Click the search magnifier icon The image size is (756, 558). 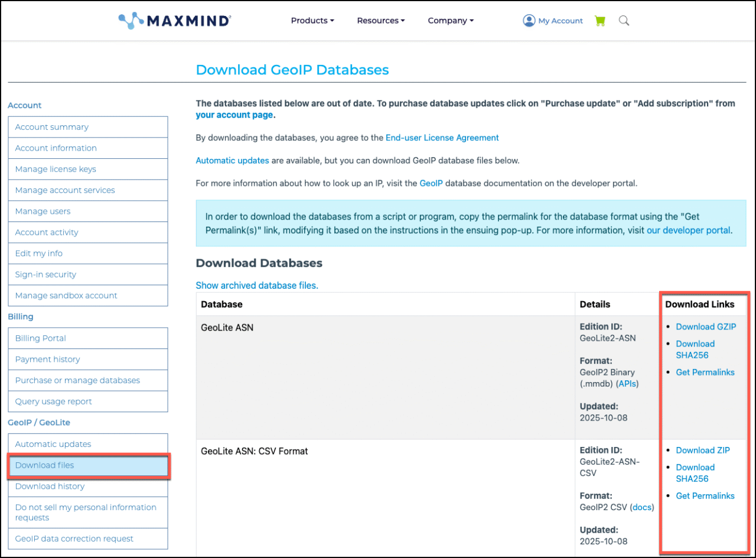pyautogui.click(x=624, y=20)
